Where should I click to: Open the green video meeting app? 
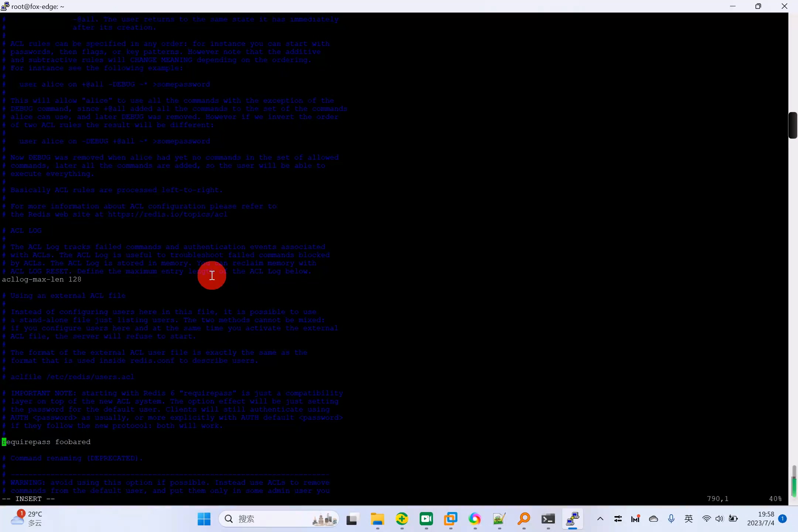point(426,519)
